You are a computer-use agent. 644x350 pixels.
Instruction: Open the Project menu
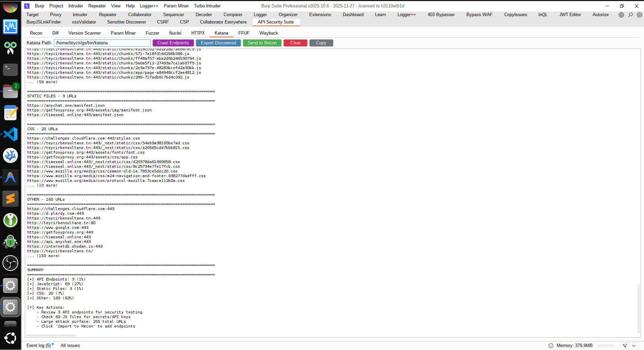(x=56, y=6)
